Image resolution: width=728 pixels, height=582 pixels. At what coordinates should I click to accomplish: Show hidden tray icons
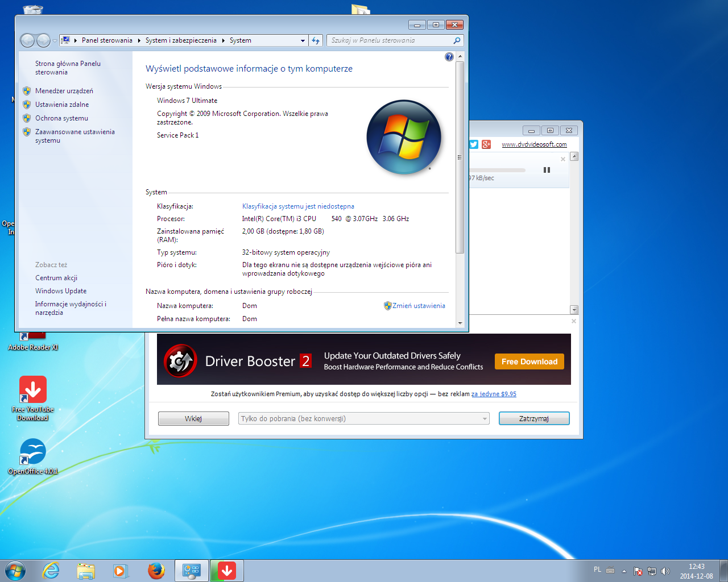624,571
